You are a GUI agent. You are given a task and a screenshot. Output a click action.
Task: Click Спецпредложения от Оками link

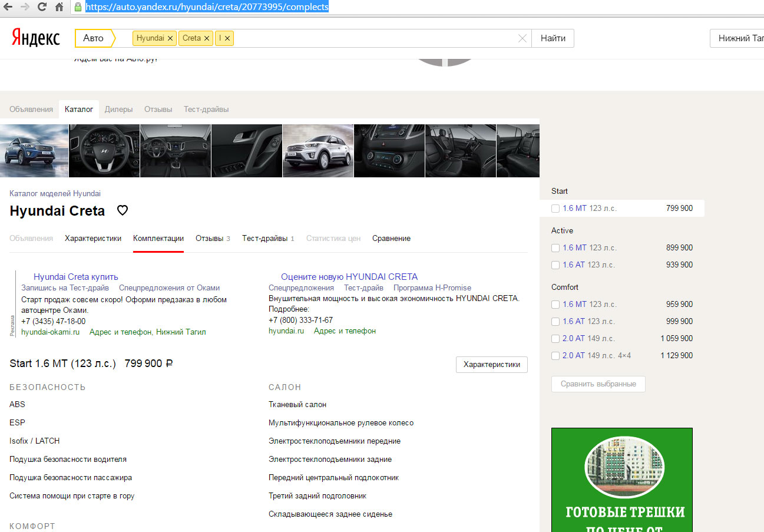pyautogui.click(x=169, y=288)
